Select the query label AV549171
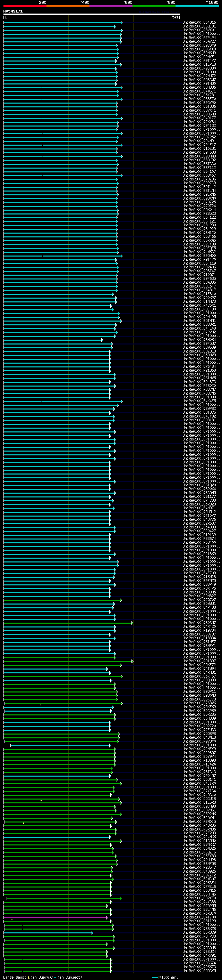This screenshot has height=980, width=222. (x=13, y=11)
